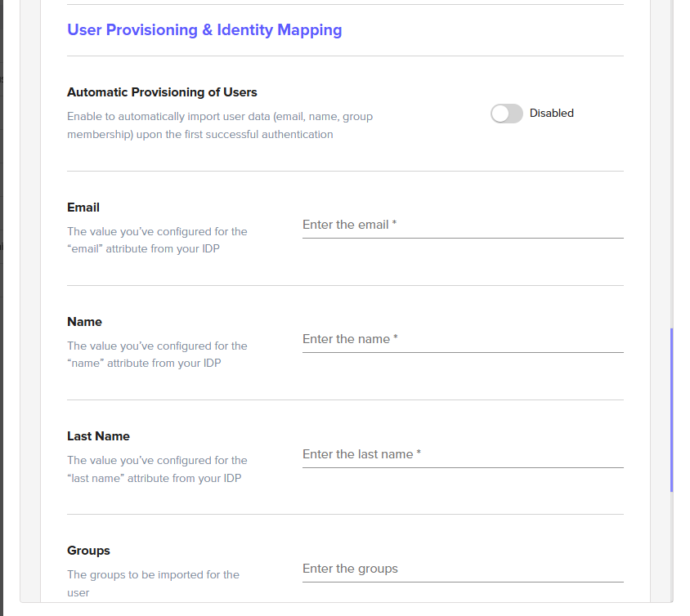The width and height of the screenshot is (690, 616).
Task: Click the "name" attribute description text
Action: pos(157,355)
